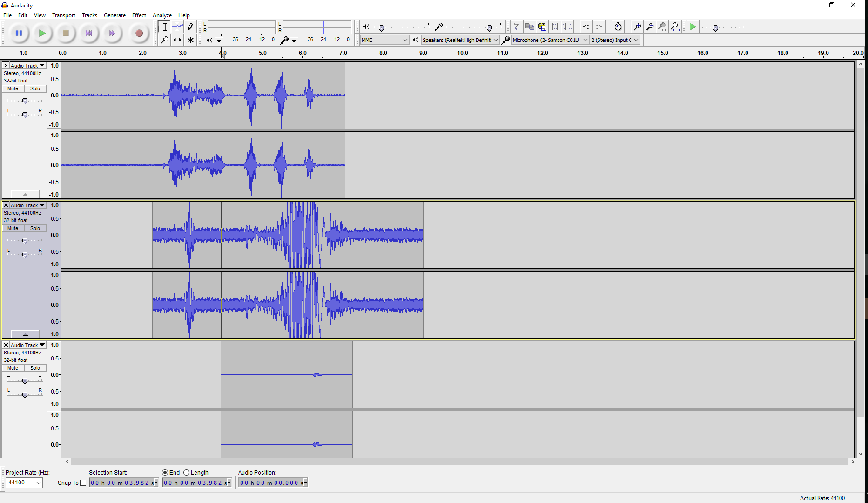This screenshot has width=868, height=503.
Task: Solo the second audio track
Action: (x=35, y=228)
